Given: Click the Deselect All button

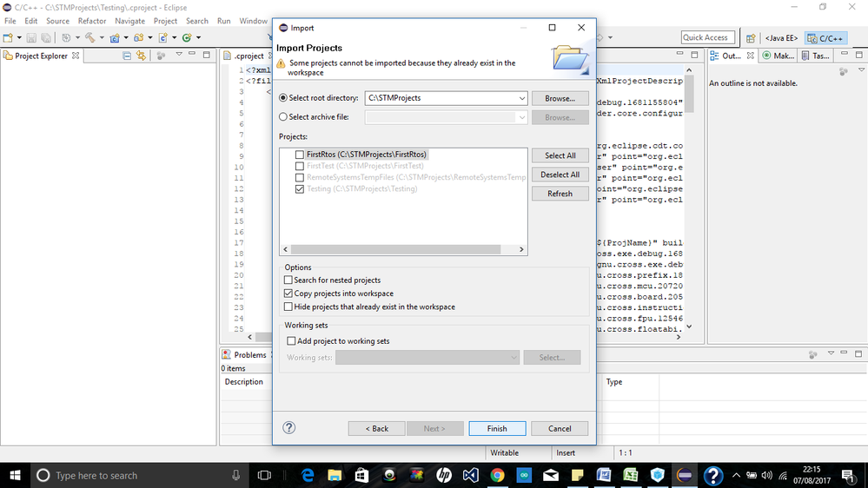Looking at the screenshot, I should point(560,175).
